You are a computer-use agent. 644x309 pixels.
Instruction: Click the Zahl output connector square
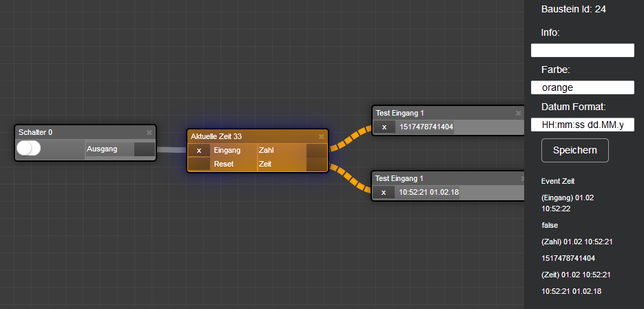click(x=317, y=151)
